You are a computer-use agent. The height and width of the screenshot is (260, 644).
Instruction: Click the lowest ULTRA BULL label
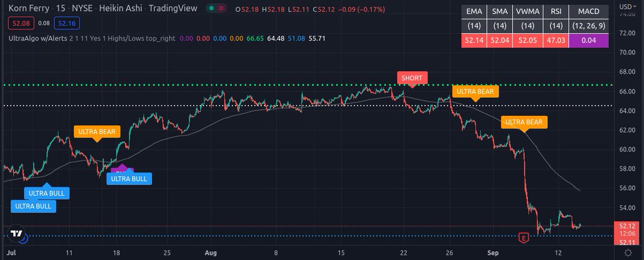point(34,206)
